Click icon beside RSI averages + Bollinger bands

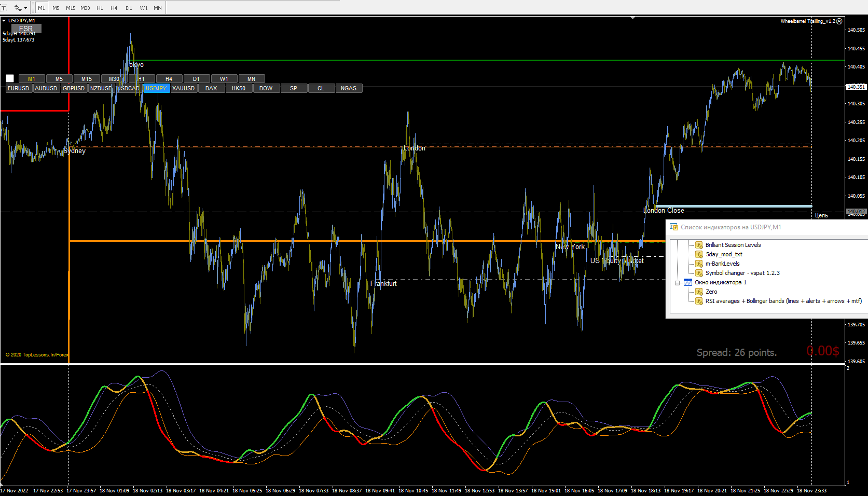(699, 301)
